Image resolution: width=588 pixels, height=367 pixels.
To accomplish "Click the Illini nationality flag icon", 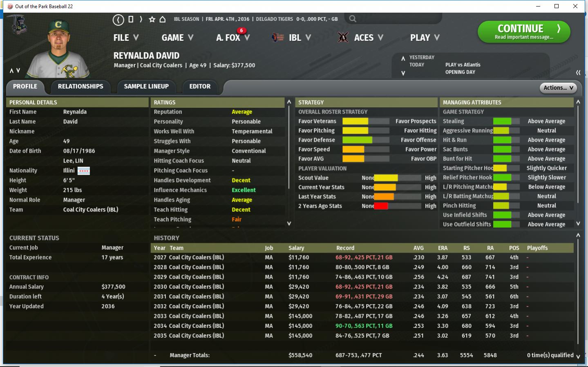I will [x=83, y=171].
